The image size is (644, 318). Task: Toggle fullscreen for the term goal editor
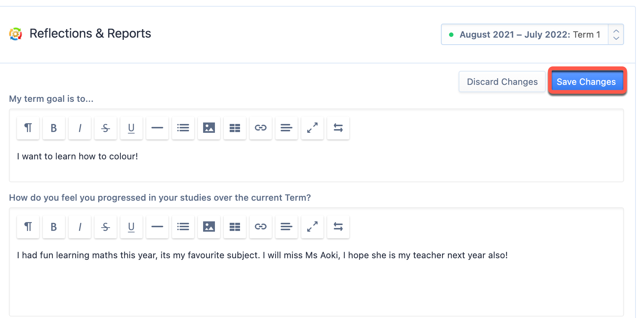[312, 128]
